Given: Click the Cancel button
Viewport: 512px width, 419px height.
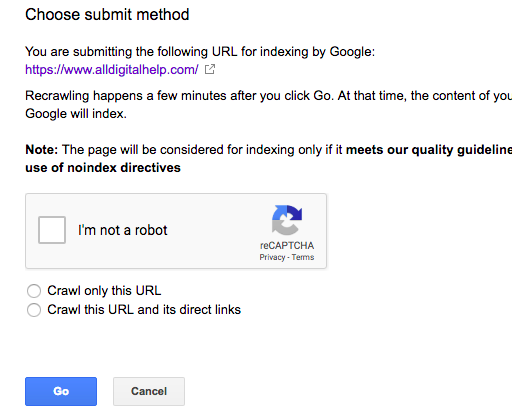Looking at the screenshot, I should tap(149, 391).
